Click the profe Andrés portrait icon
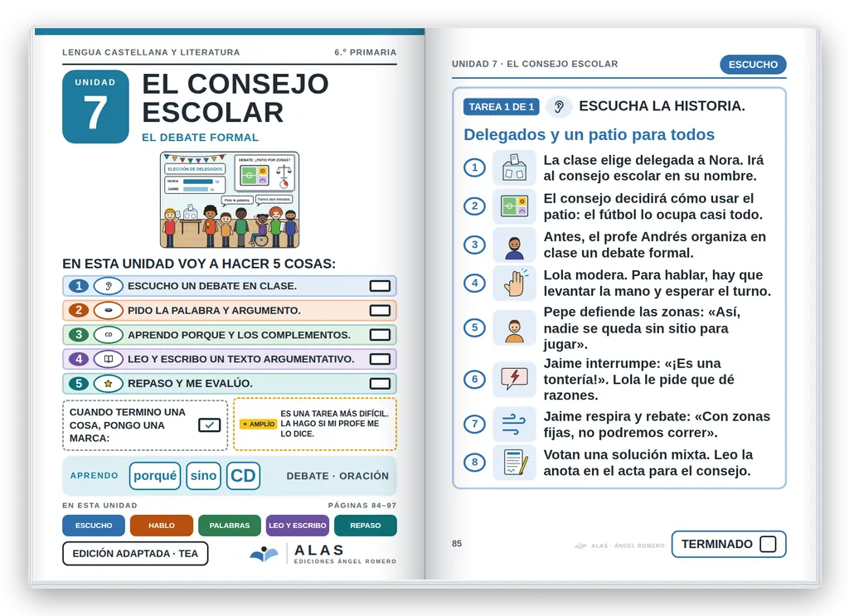 [x=514, y=245]
